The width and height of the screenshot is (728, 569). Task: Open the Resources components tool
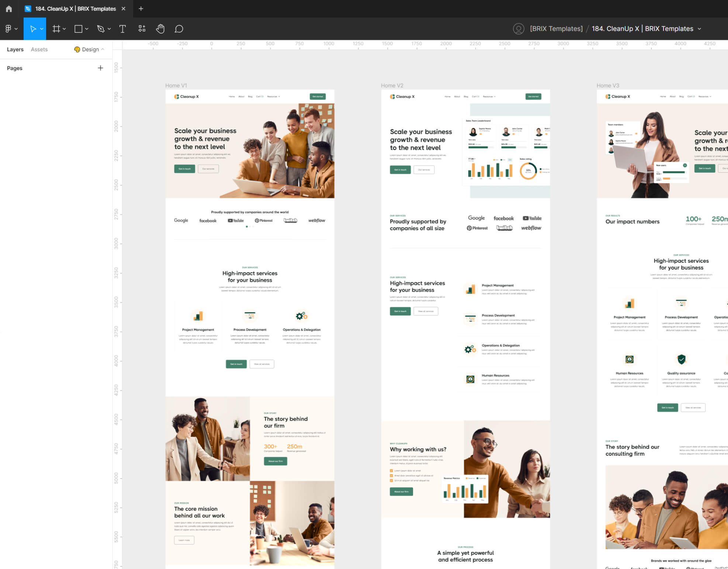point(142,29)
